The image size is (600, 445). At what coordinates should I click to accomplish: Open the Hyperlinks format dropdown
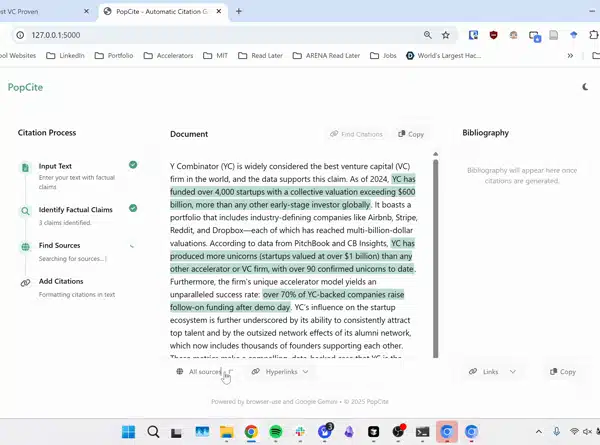(x=280, y=372)
